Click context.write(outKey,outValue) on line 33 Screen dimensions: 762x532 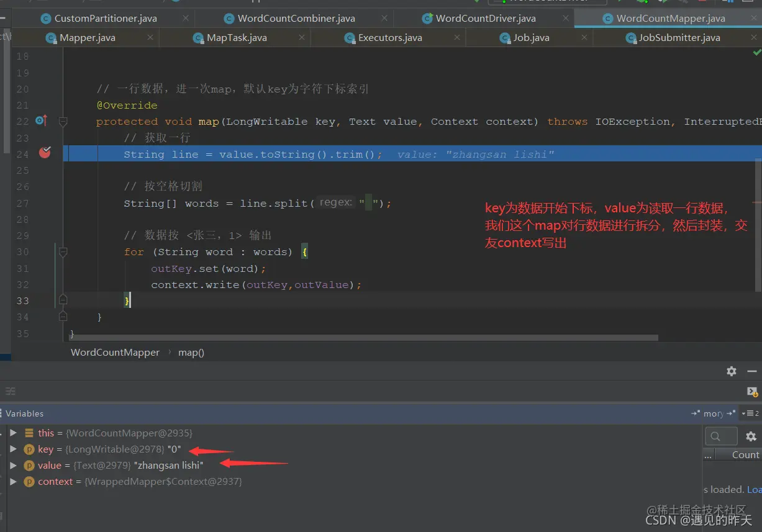point(256,285)
